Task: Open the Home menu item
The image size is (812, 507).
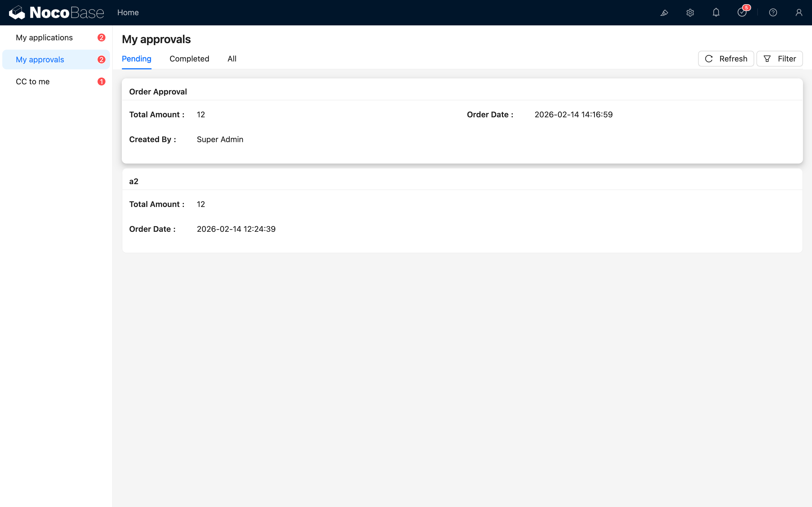Action: [128, 13]
